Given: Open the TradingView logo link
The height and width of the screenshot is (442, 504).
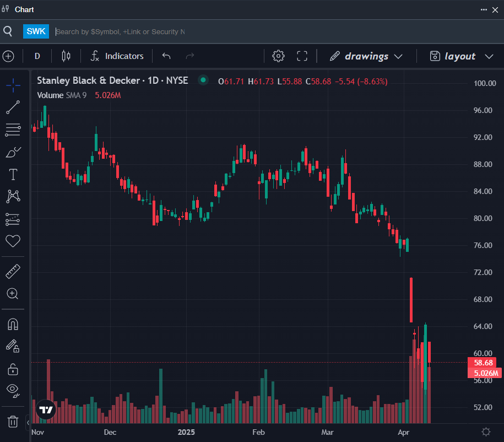Looking at the screenshot, I should 46,409.
